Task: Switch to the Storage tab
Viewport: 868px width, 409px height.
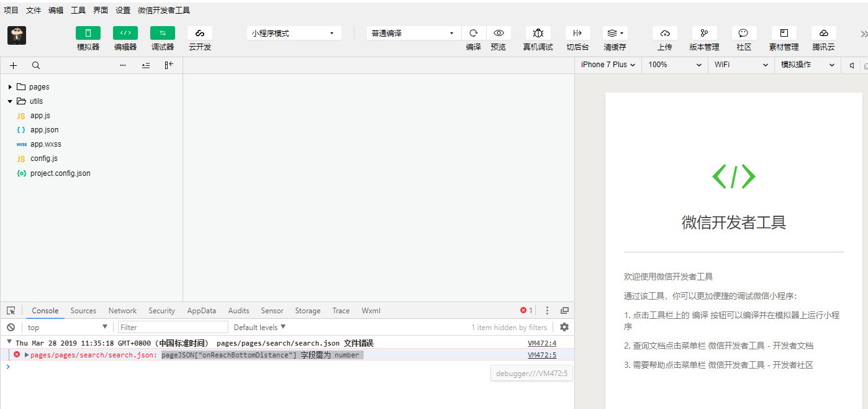Action: [308, 311]
